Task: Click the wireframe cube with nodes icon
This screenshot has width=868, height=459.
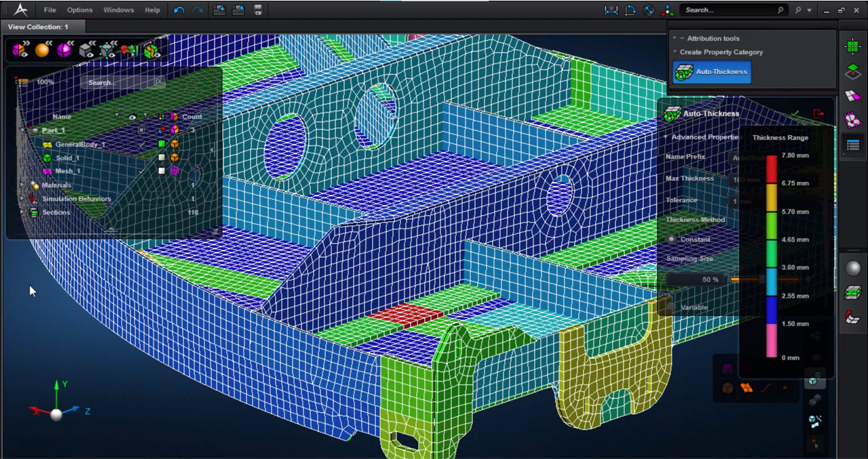Action: [x=108, y=50]
